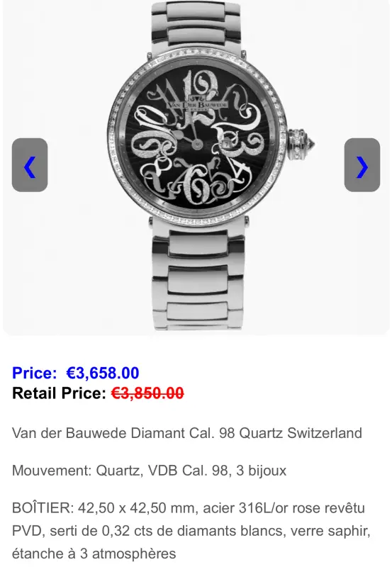392x567 pixels.
Task: Click the diamond-set bezel at the top
Action: 196,55
